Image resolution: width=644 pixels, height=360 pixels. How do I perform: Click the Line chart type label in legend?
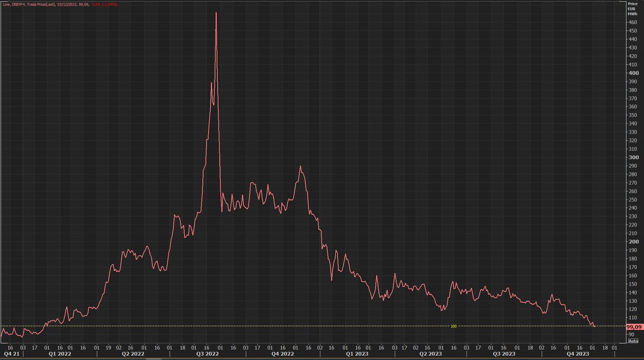click(6, 5)
